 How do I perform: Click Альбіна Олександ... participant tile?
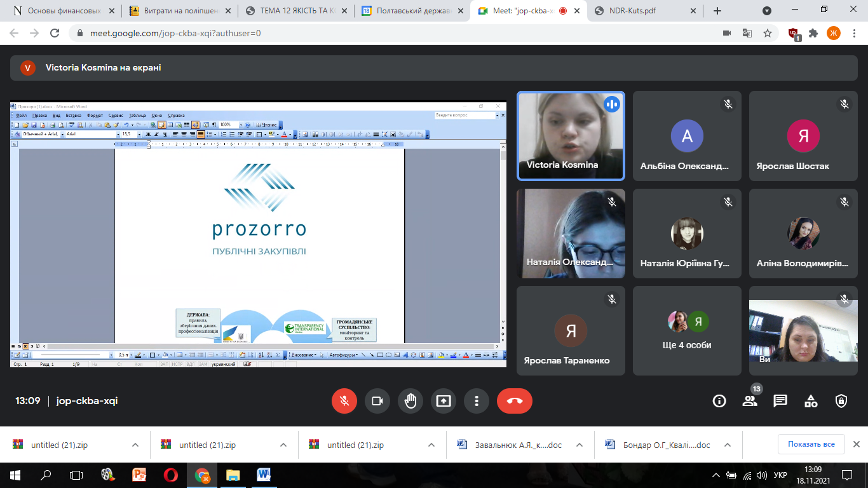(687, 136)
